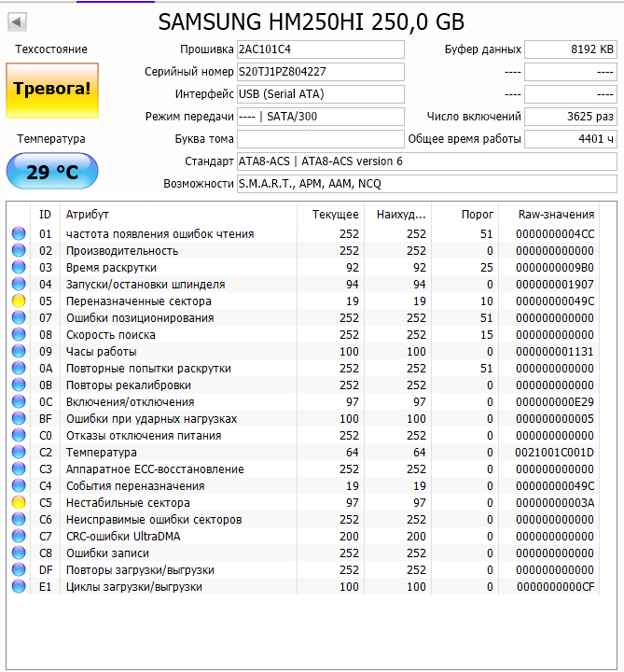Screen dimensions: 624x672
Task: Click status dot for Циклы загрузки/выгрузки
Action: coord(19,586)
